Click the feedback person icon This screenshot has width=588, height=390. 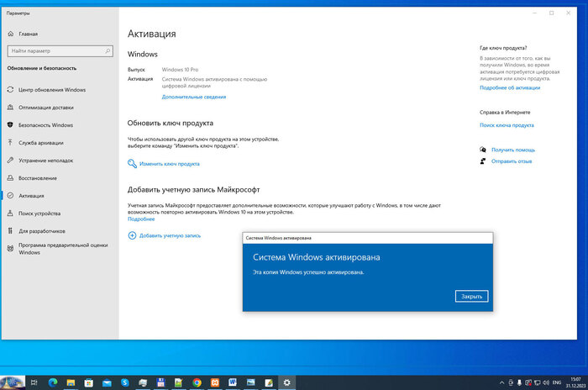coord(483,161)
